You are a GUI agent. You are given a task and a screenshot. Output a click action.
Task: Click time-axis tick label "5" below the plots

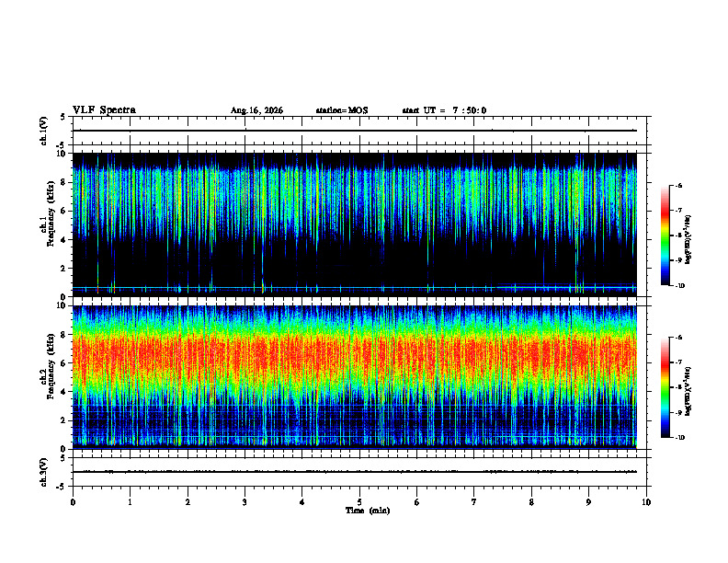click(359, 502)
